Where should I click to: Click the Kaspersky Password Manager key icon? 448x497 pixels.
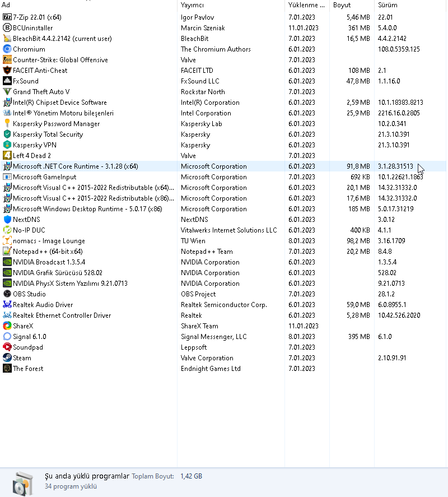coord(7,124)
